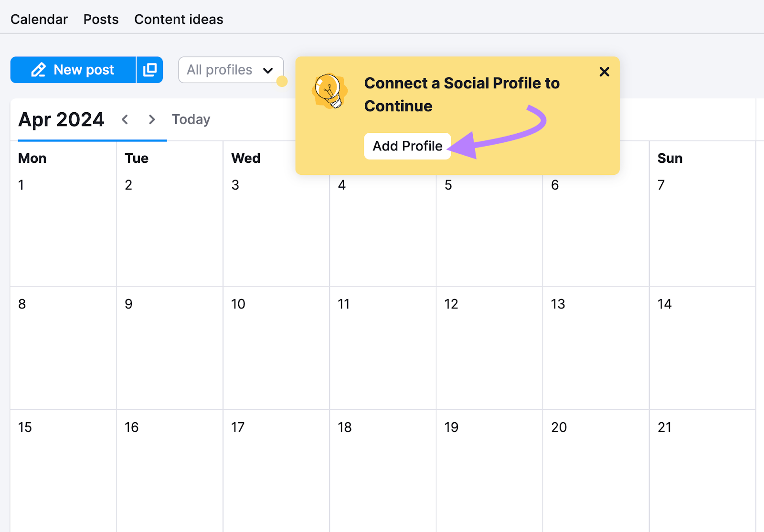The width and height of the screenshot is (764, 532).
Task: Click the X to dismiss the social profile banner
Action: 605,72
